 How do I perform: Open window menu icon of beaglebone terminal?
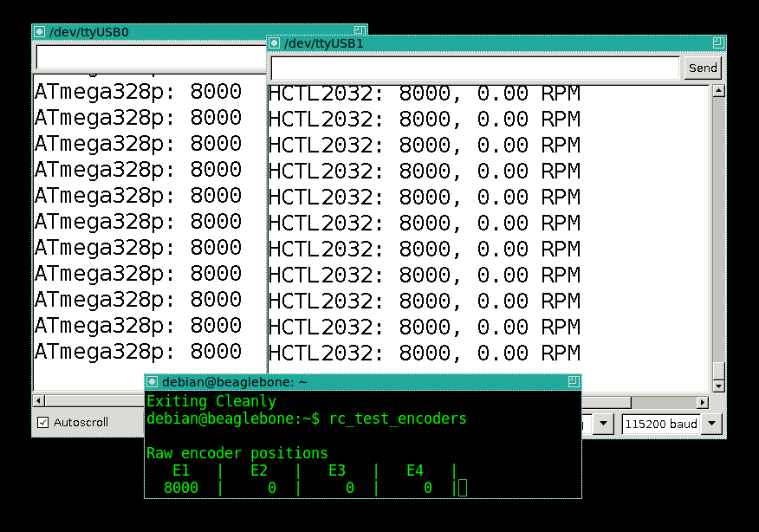[x=152, y=382]
